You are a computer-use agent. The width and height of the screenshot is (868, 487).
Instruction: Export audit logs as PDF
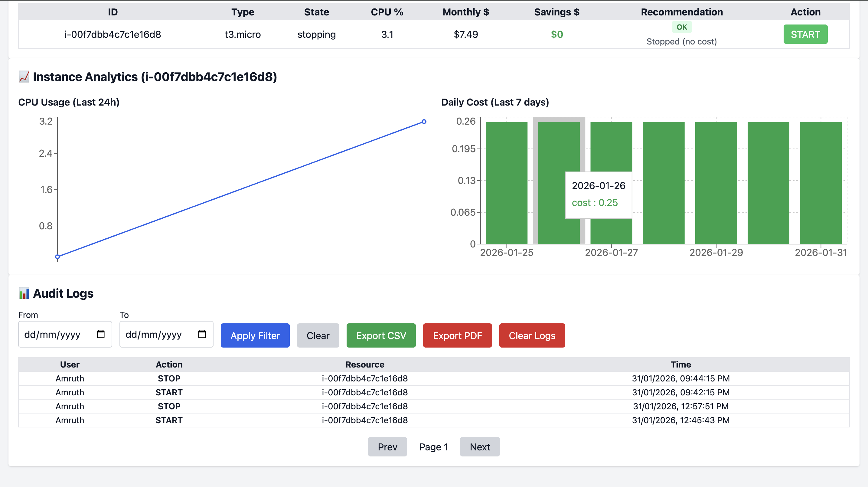[457, 335]
